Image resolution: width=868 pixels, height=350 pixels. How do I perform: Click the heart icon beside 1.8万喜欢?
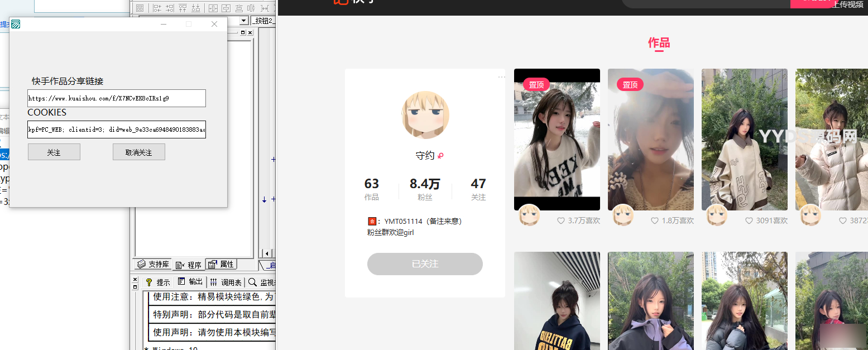[x=655, y=220]
